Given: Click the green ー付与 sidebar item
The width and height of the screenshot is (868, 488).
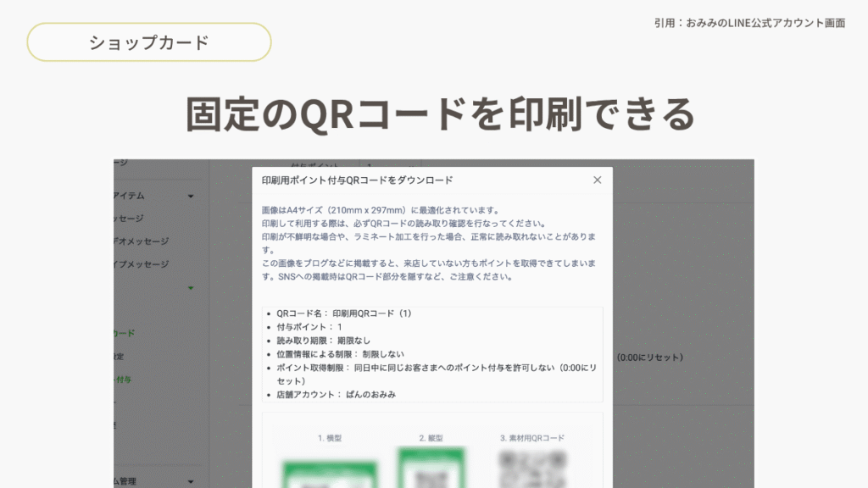Looking at the screenshot, I should 124,380.
